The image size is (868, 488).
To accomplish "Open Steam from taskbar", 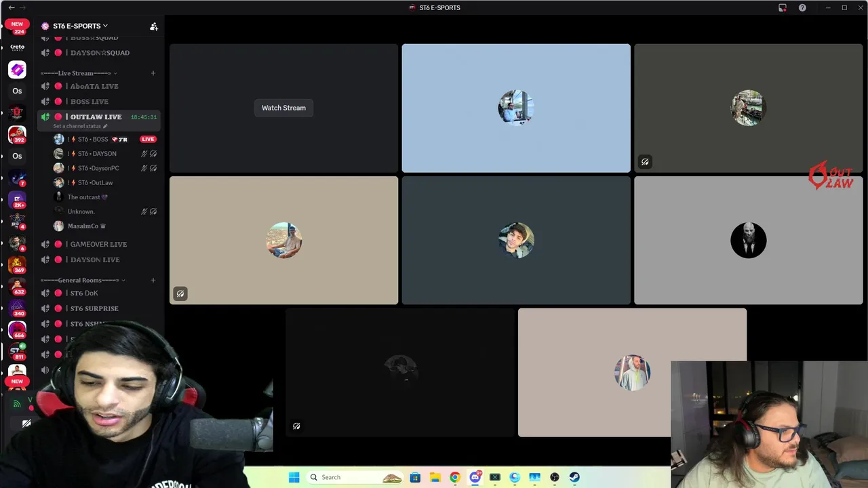I will (x=574, y=477).
